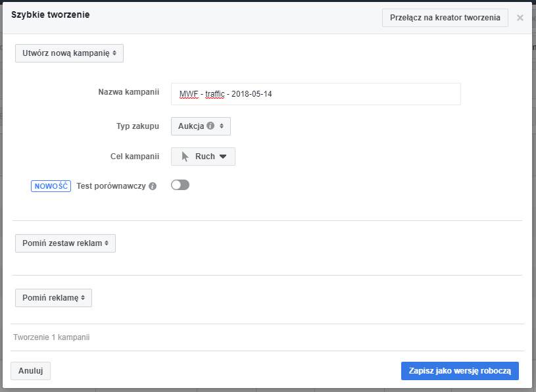Enable the Test porównawczy toggle switch
536x392 pixels.
click(180, 185)
